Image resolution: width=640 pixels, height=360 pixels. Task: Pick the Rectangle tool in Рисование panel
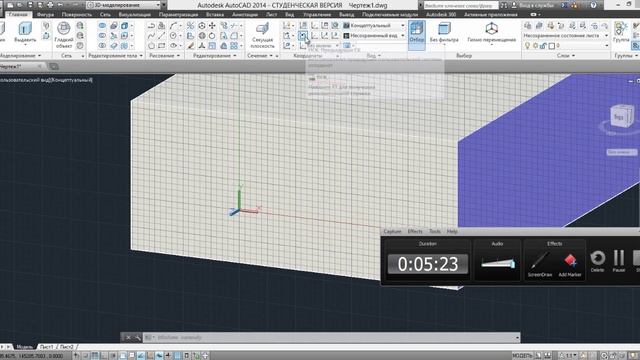[x=162, y=46]
